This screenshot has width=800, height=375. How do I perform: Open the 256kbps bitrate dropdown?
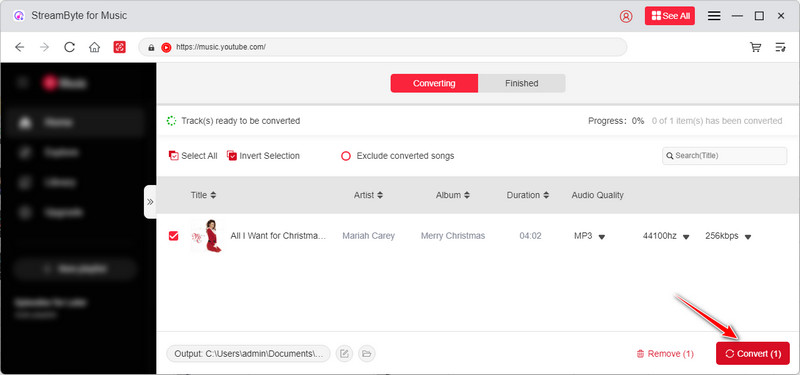(728, 236)
